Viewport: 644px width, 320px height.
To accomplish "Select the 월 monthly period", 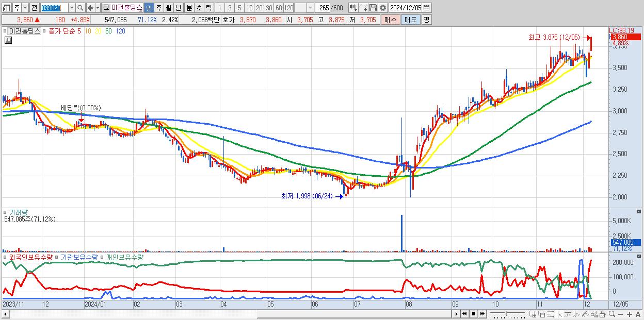I will pos(168,8).
